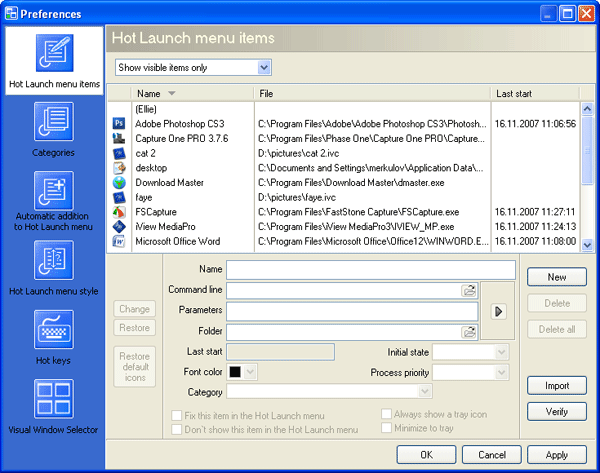Toggle Fix this item in the Hot Launch menu
This screenshot has height=473, width=600.
(176, 416)
